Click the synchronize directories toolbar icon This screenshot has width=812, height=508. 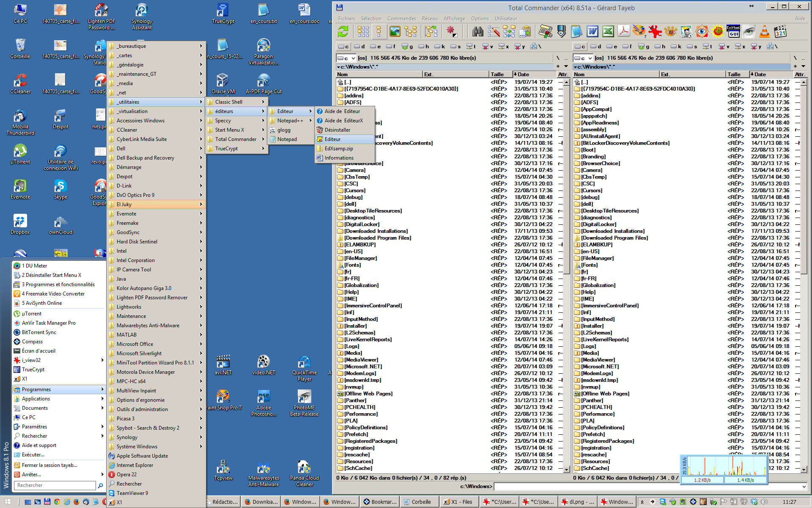coord(509,31)
